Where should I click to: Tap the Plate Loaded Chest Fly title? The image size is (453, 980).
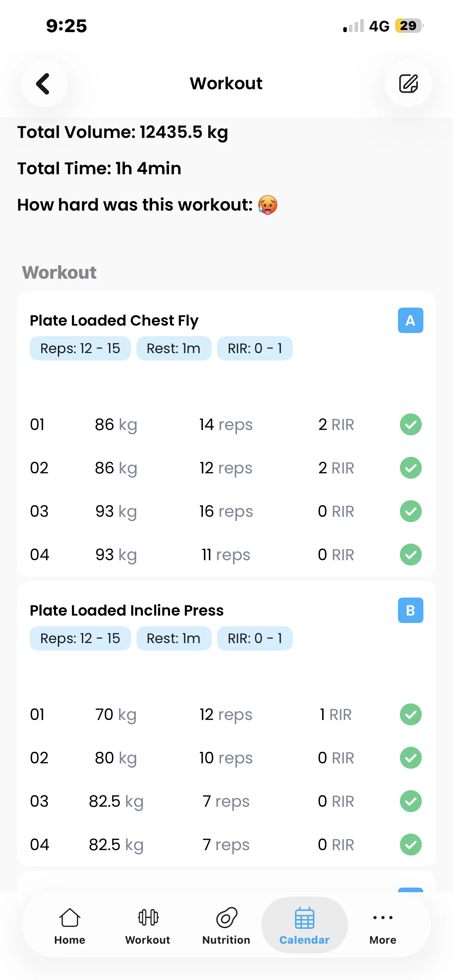click(114, 320)
